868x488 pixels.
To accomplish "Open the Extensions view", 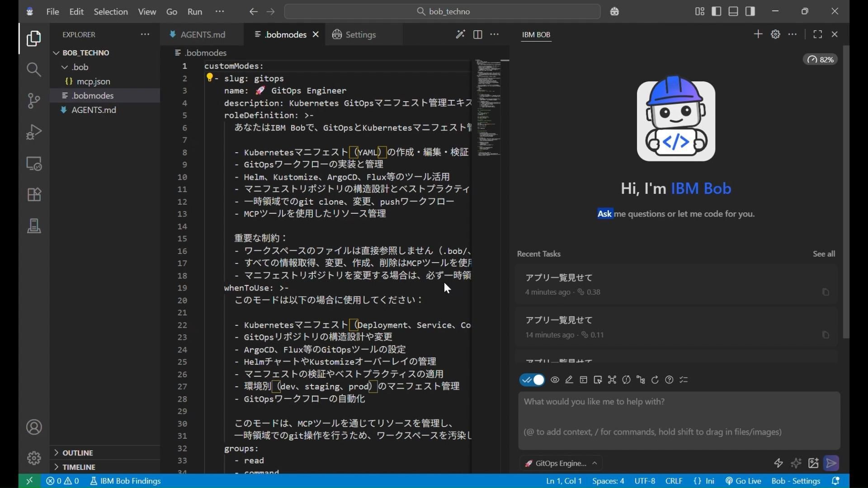I will tap(34, 194).
